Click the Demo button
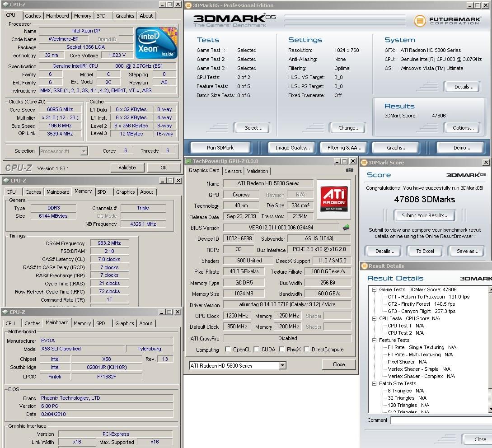The height and width of the screenshot is (448, 492). click(x=461, y=148)
